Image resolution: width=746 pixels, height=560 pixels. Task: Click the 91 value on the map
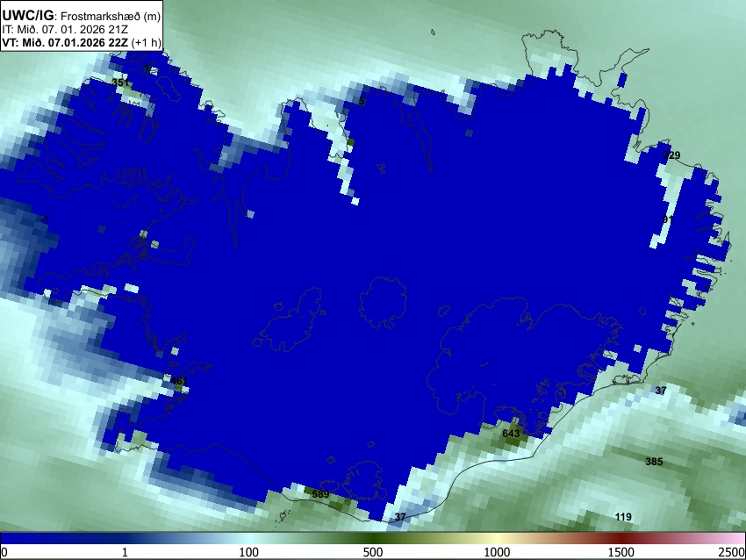[668, 219]
